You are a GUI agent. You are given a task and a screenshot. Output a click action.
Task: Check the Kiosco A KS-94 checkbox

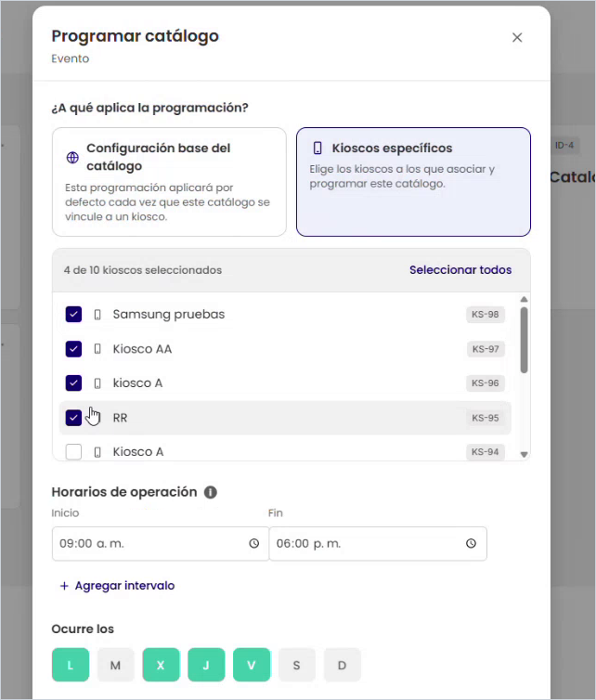73,452
